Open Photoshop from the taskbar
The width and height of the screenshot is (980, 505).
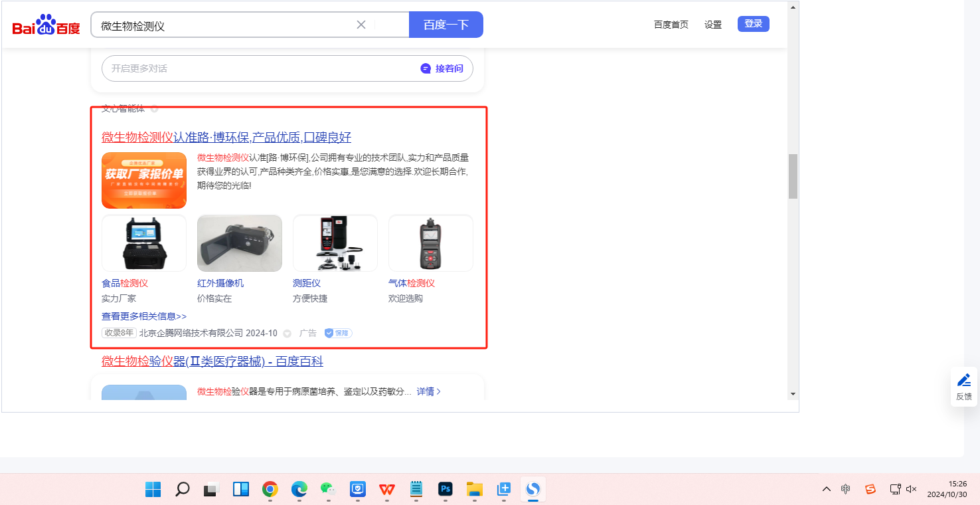[x=446, y=490]
